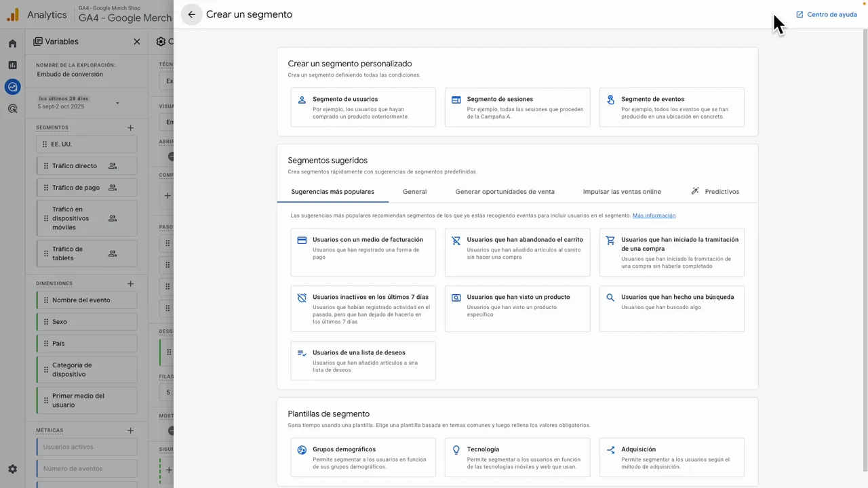Choose Segmento de usuarios card

(363, 107)
